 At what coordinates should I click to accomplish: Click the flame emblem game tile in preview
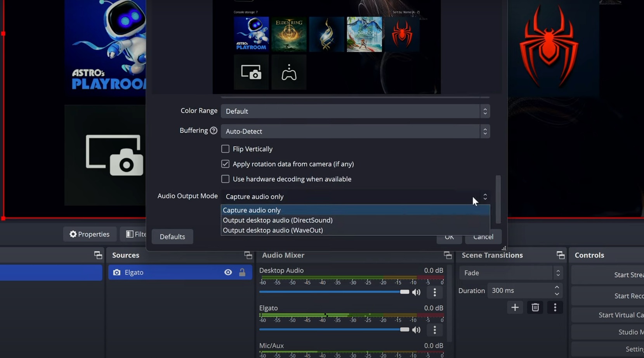[326, 34]
